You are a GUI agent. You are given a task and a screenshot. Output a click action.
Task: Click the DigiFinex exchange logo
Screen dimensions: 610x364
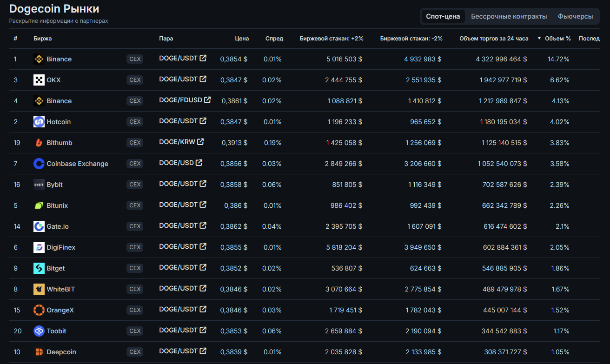(39, 247)
